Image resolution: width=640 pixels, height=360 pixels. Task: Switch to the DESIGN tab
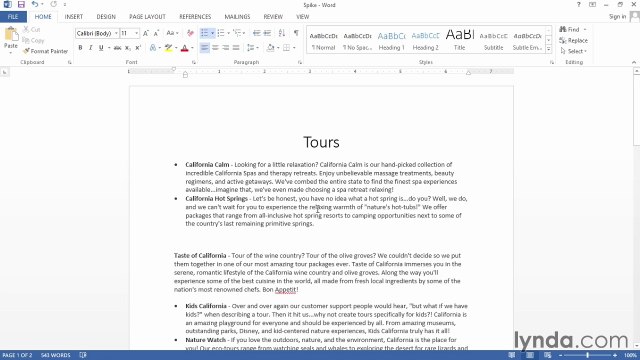pyautogui.click(x=106, y=17)
